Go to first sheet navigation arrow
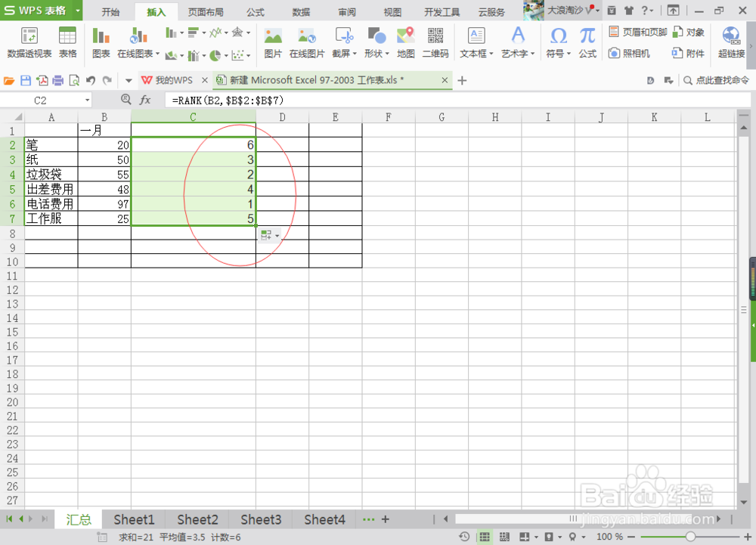 point(9,519)
